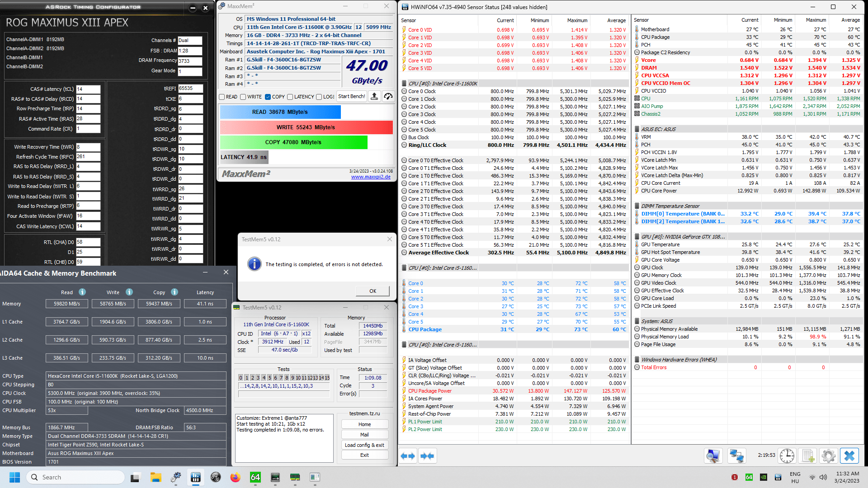The image size is (868, 488).
Task: Click DRAM Frequency field showing 3733
Action: [x=190, y=61]
